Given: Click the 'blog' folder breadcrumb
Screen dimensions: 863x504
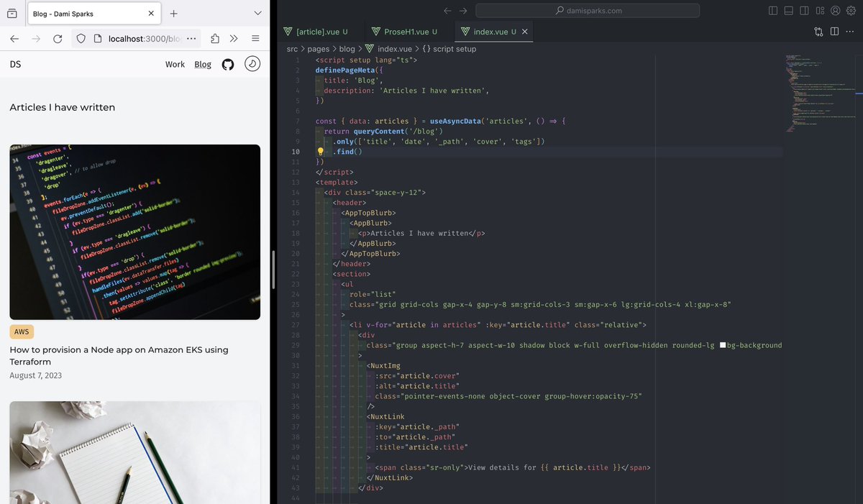Looking at the screenshot, I should click(347, 49).
